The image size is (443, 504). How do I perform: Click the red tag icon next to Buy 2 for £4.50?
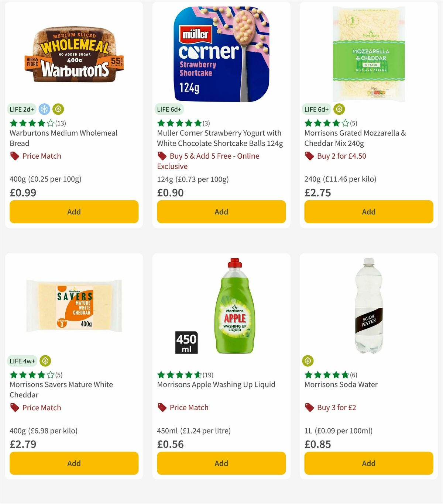(x=309, y=156)
